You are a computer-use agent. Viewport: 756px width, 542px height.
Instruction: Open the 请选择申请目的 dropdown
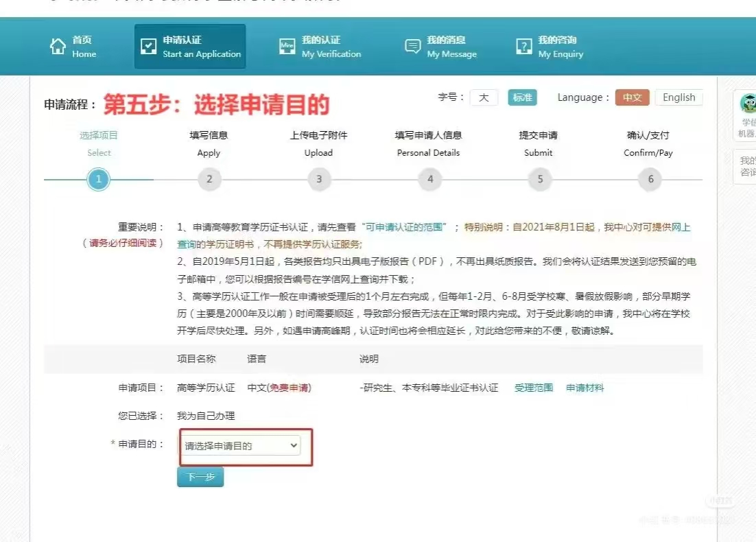coord(241,446)
